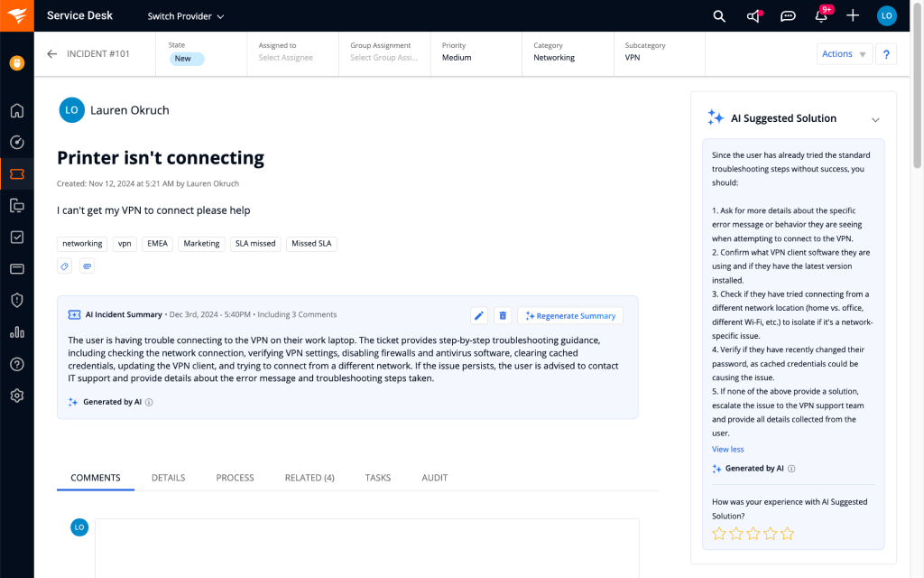Click the View less link in AI panel
The width and height of the screenshot is (924, 578).
tap(727, 449)
